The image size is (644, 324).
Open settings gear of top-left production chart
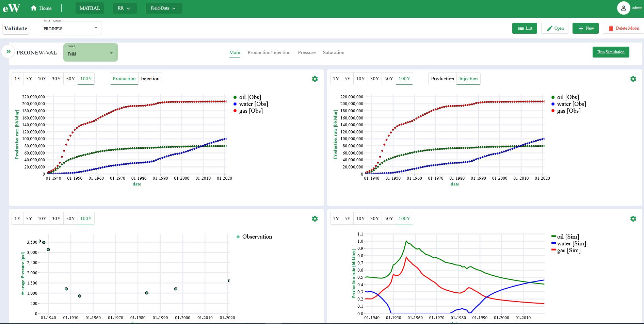(x=315, y=79)
